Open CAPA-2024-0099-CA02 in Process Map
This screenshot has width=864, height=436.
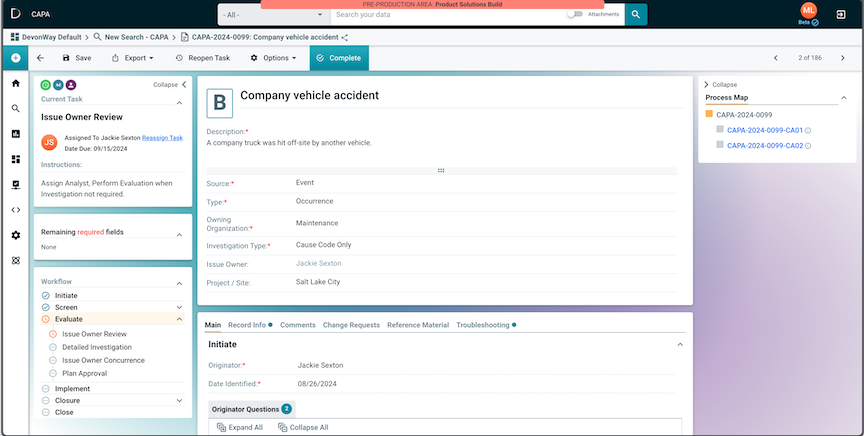click(765, 146)
